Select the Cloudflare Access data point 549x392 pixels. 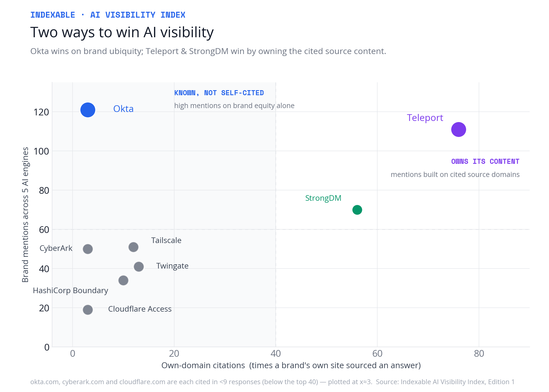[88, 310]
